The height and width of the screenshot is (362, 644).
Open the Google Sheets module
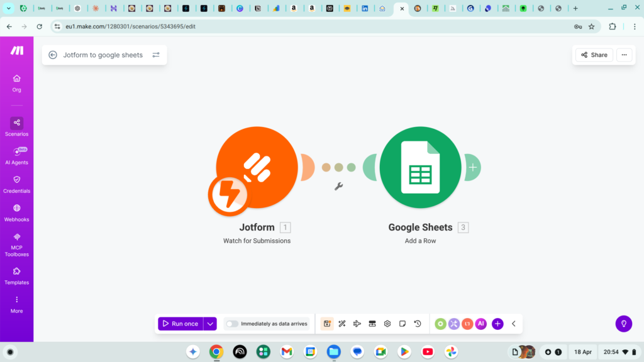[x=420, y=167]
